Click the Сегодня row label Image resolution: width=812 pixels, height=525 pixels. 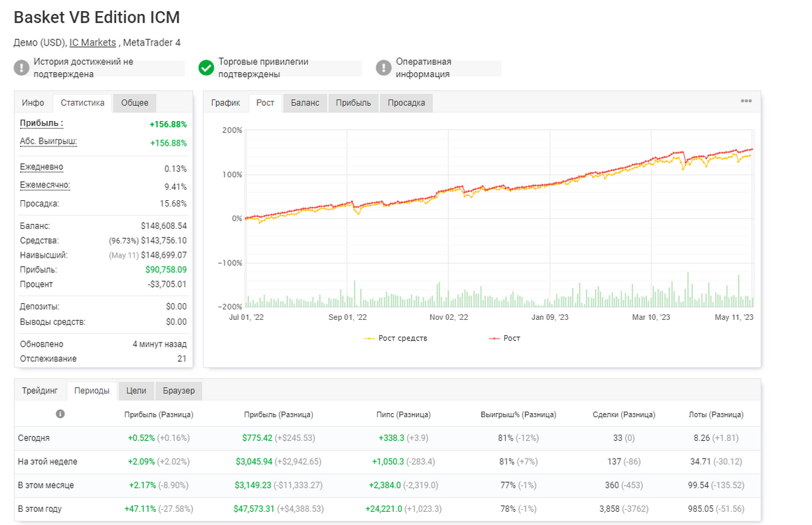[34, 438]
